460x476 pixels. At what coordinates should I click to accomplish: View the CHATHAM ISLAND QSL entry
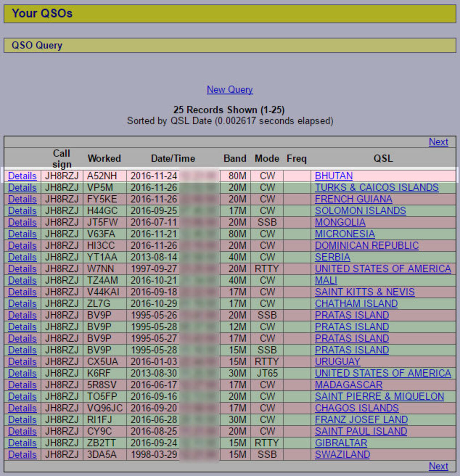coord(356,304)
